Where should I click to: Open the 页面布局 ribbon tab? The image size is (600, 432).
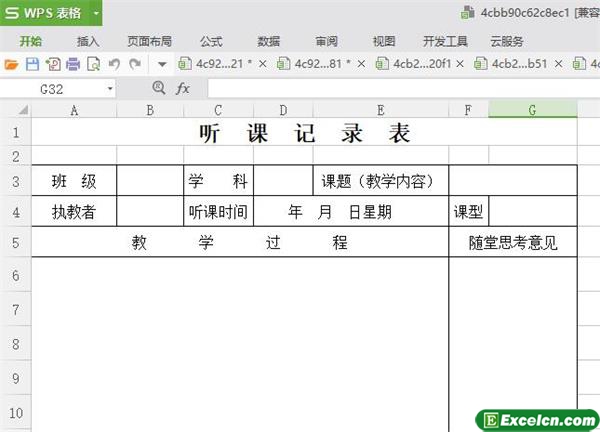point(149,41)
